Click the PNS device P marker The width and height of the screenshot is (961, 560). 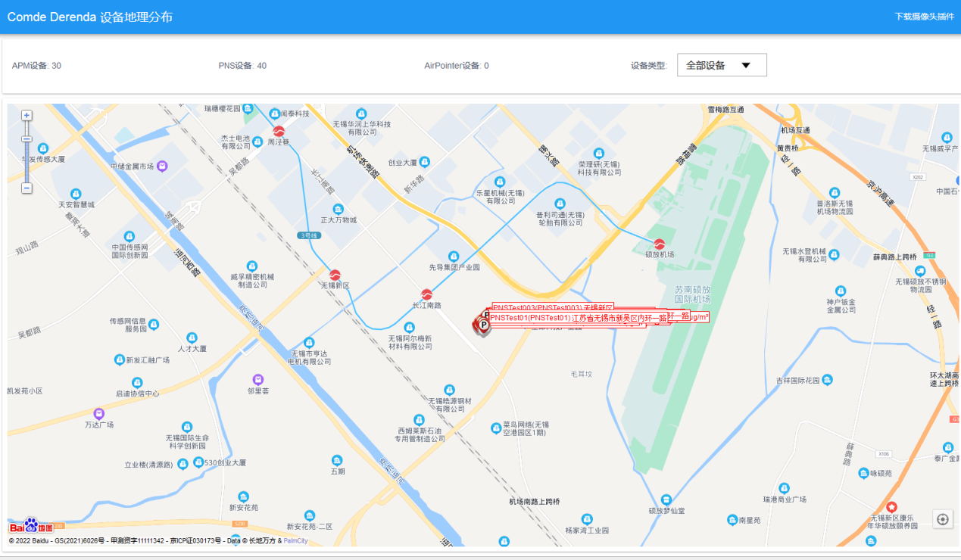click(x=481, y=325)
